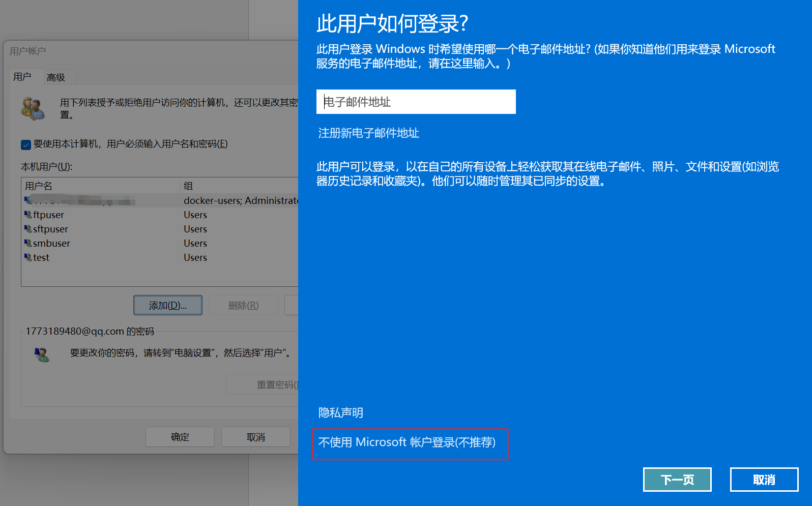Image resolution: width=812 pixels, height=506 pixels.
Task: Click 取消 in the user accounts window
Action: [256, 437]
